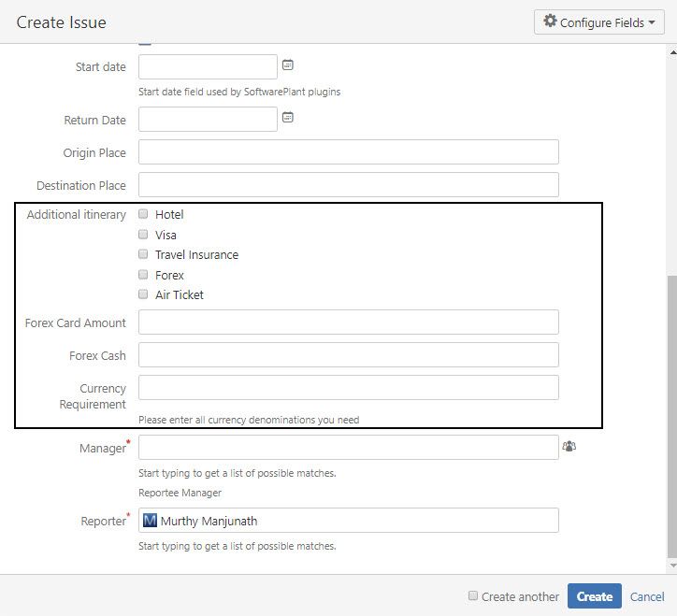
Task: Open the Return Date calendar picker
Action: tap(288, 118)
